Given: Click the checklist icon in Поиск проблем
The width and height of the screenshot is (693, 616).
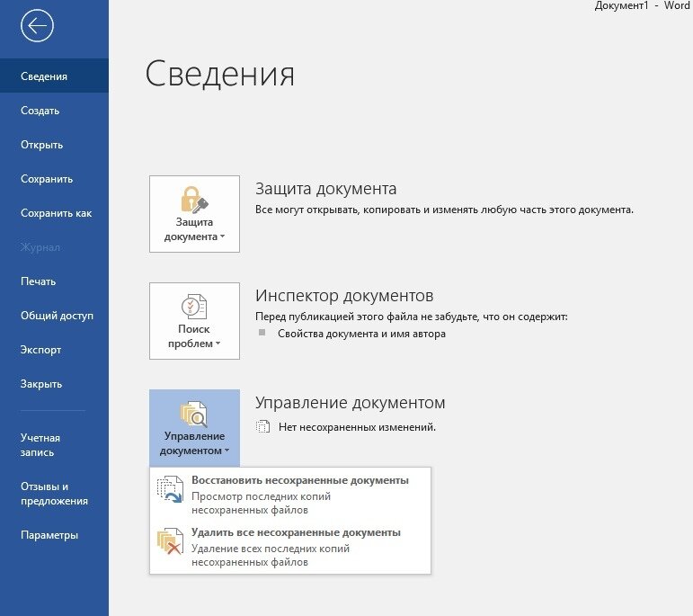Looking at the screenshot, I should click(x=194, y=306).
